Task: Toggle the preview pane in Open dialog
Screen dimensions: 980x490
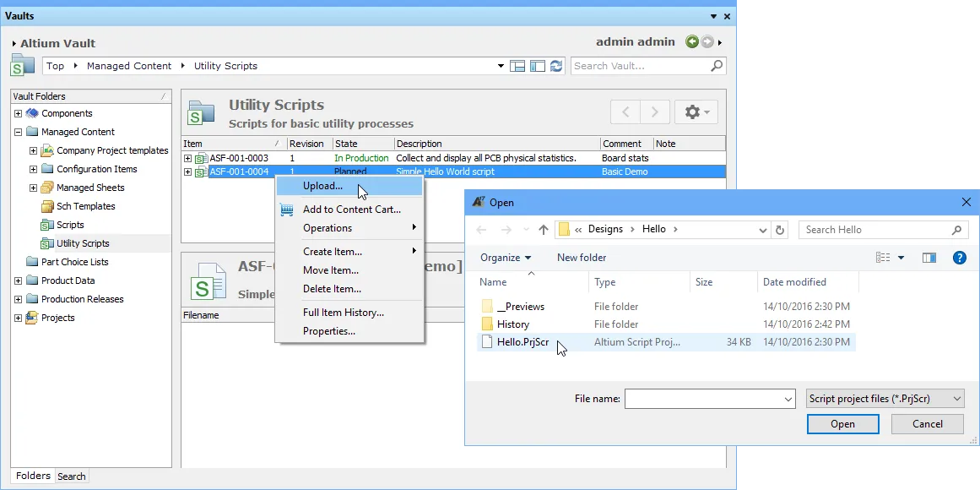Action: [929, 257]
